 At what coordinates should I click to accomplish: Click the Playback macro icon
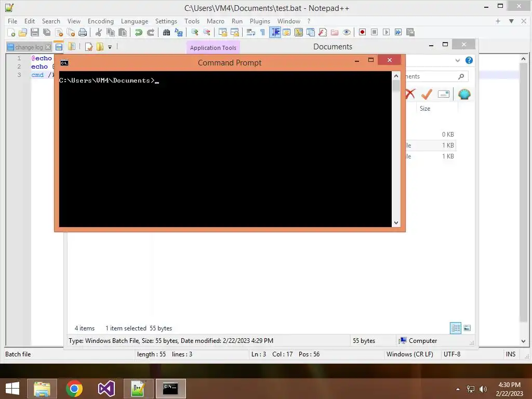pyautogui.click(x=386, y=32)
